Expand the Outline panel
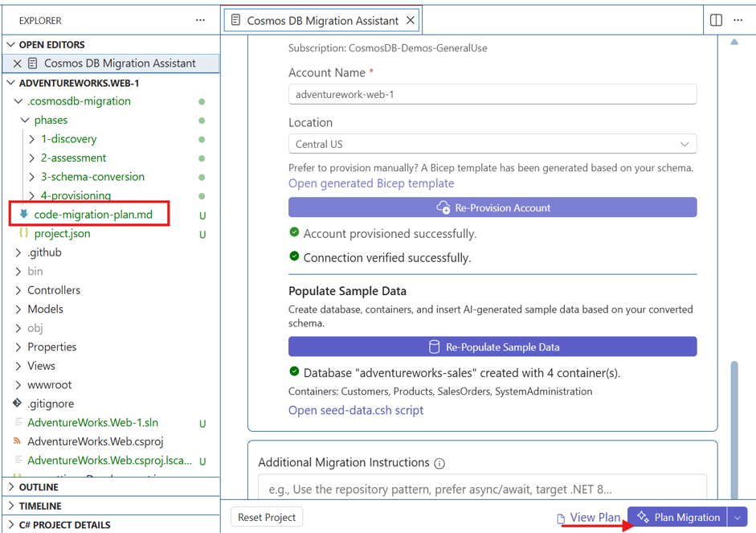The image size is (756, 533). click(11, 486)
